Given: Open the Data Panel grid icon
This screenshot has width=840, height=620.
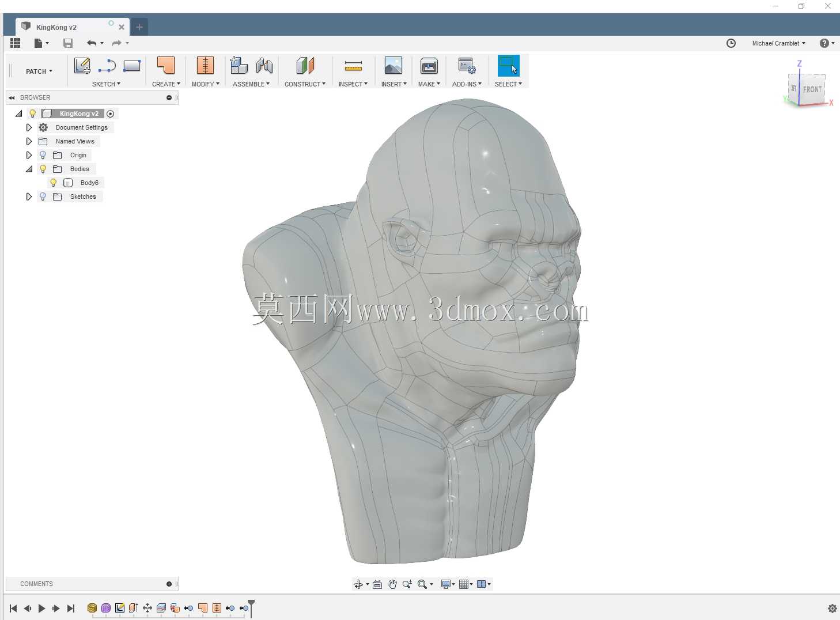Looking at the screenshot, I should click(16, 43).
